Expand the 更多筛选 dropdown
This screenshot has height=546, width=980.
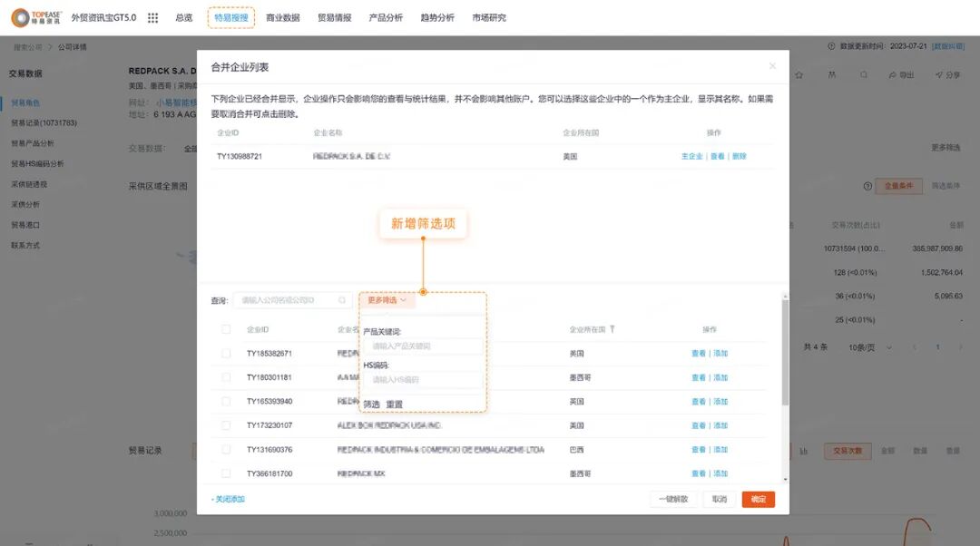pos(387,300)
